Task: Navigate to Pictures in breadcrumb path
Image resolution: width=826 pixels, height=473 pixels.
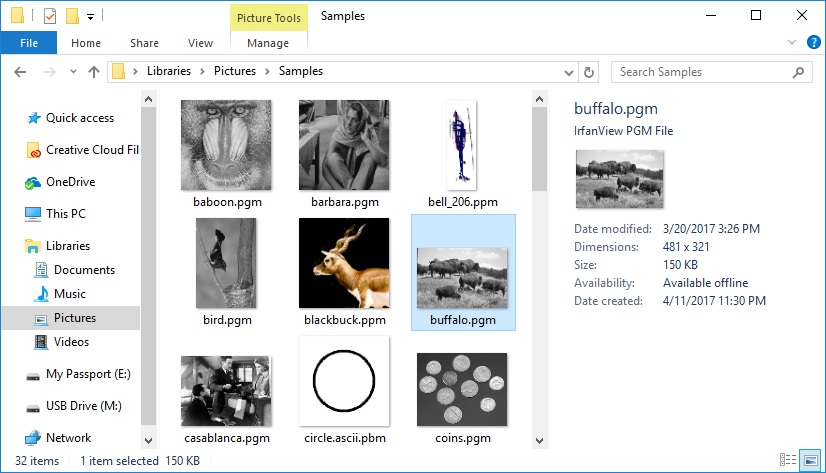Action: (235, 71)
